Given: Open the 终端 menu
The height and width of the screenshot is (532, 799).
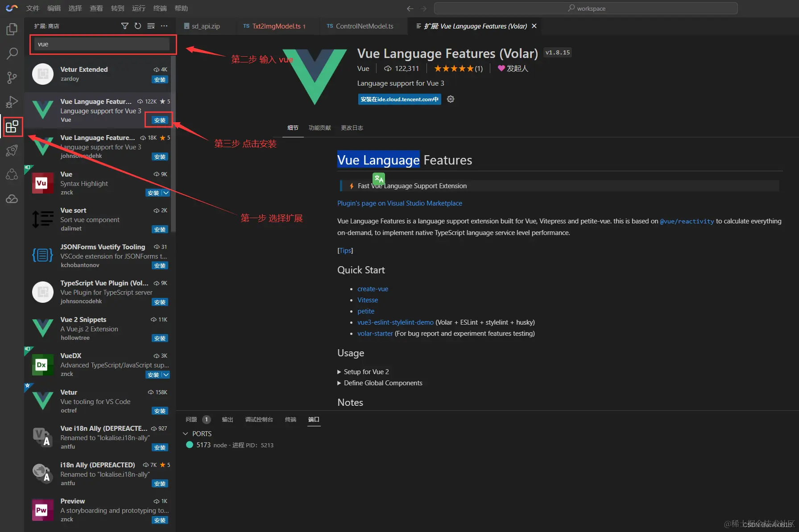Looking at the screenshot, I should click(x=160, y=8).
